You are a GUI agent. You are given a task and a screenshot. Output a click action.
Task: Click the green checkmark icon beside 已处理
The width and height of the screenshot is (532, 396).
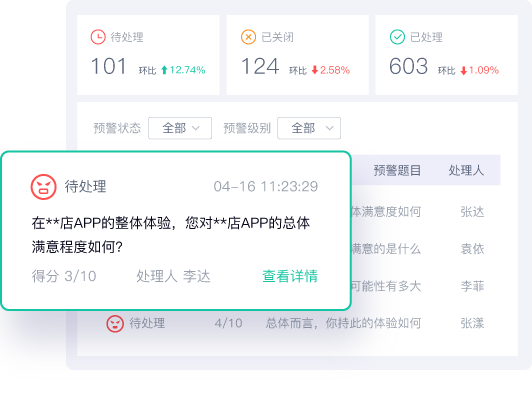tap(397, 37)
